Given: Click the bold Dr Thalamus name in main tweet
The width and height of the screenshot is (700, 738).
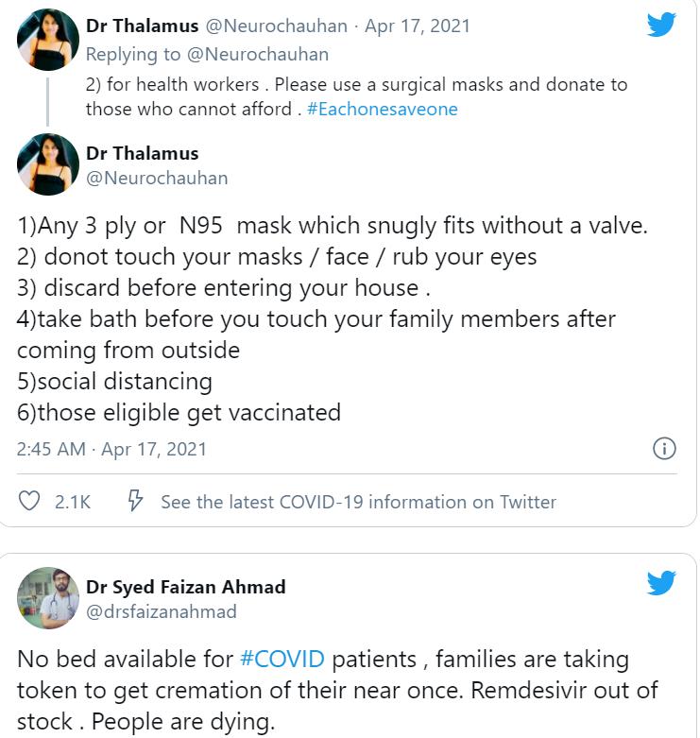Looking at the screenshot, I should [x=142, y=153].
